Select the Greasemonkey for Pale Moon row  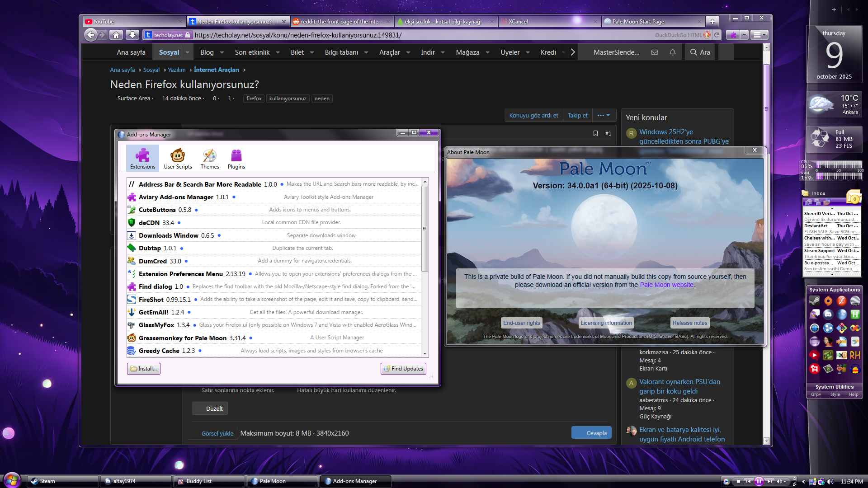(274, 338)
